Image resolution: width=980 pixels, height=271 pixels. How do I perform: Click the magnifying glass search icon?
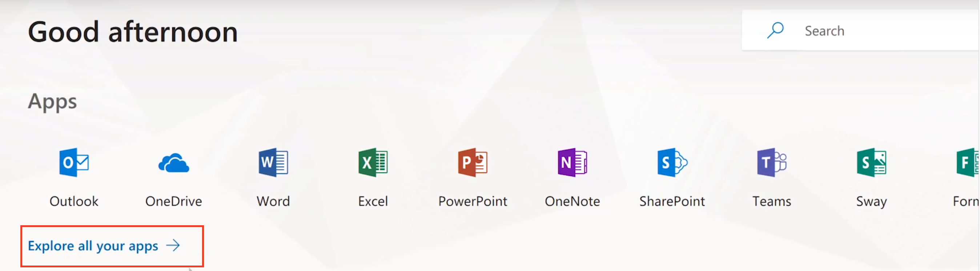[x=775, y=31]
